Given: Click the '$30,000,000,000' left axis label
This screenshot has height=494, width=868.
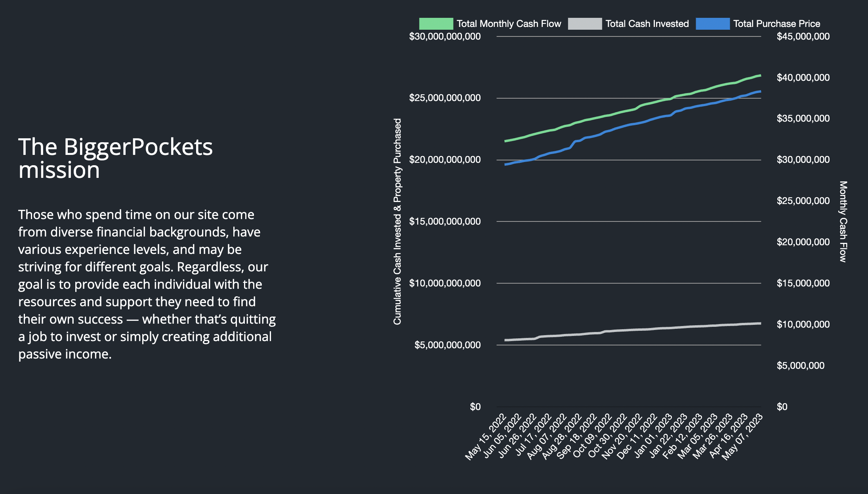Looking at the screenshot, I should point(445,36).
